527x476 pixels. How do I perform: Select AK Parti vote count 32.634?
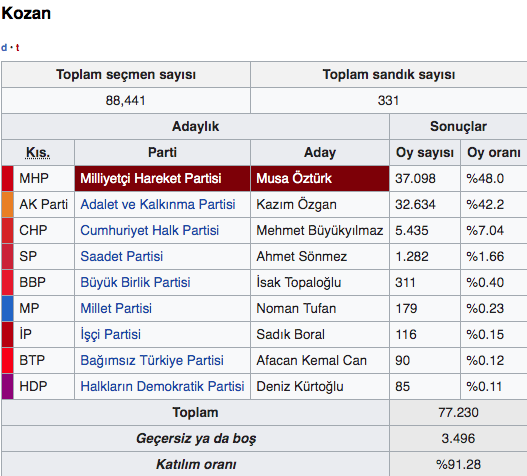coord(415,204)
